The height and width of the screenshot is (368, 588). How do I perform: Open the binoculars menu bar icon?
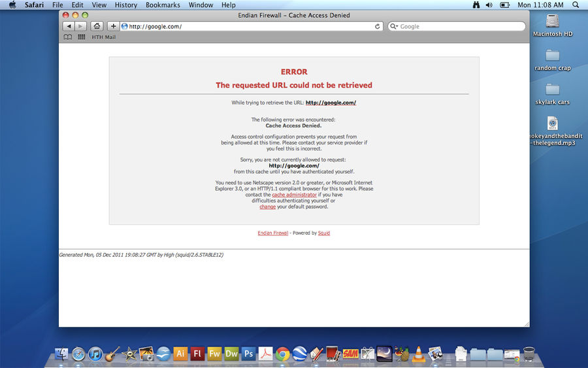click(x=476, y=5)
